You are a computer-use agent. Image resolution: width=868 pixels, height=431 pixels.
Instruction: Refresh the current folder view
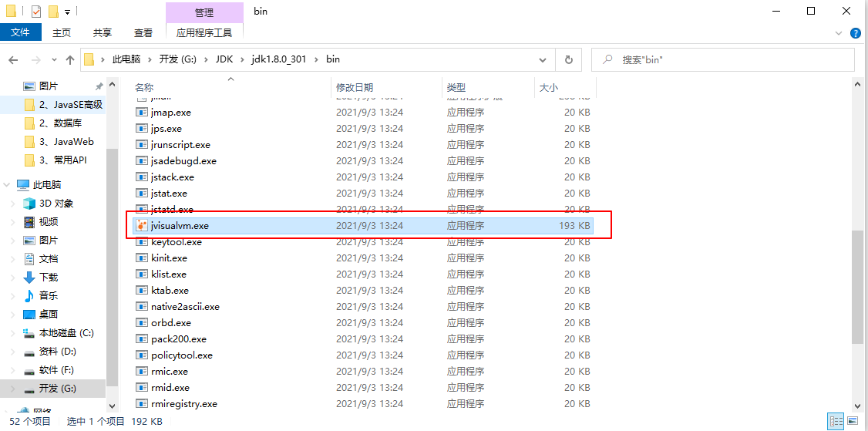click(568, 59)
